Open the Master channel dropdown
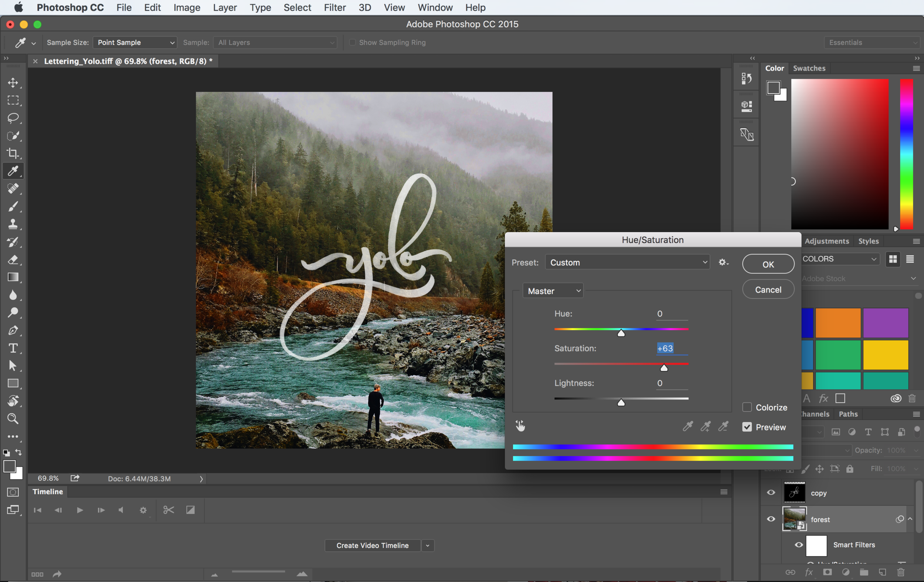Image resolution: width=924 pixels, height=582 pixels. pos(553,291)
